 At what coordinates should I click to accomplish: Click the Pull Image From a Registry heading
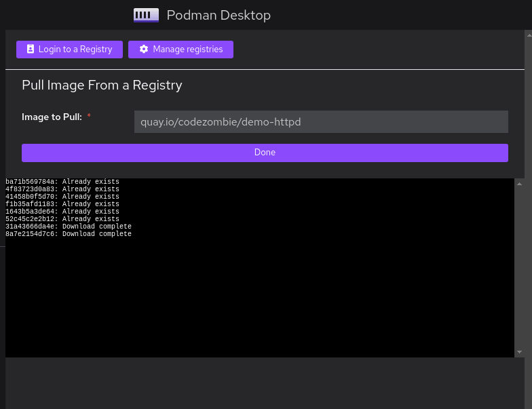pyautogui.click(x=102, y=85)
